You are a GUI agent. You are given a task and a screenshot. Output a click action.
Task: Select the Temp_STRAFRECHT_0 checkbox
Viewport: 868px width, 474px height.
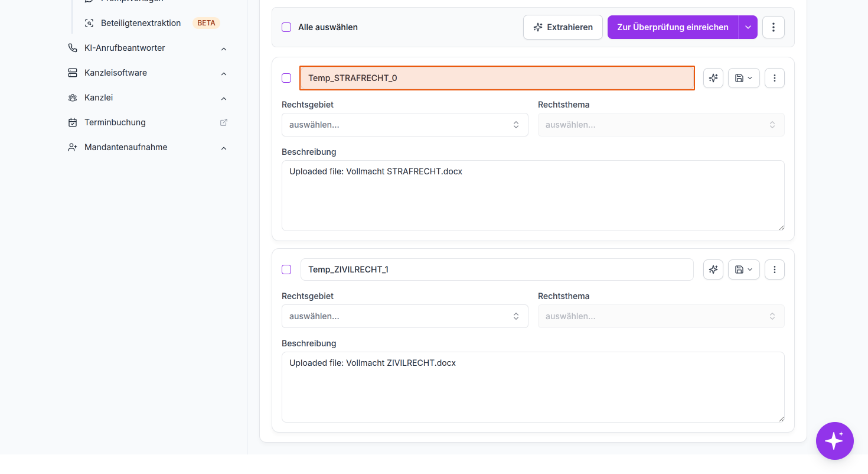pyautogui.click(x=286, y=78)
